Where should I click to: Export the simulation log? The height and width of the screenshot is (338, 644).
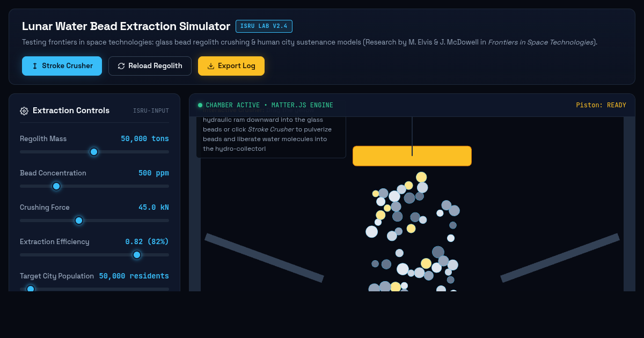point(231,66)
